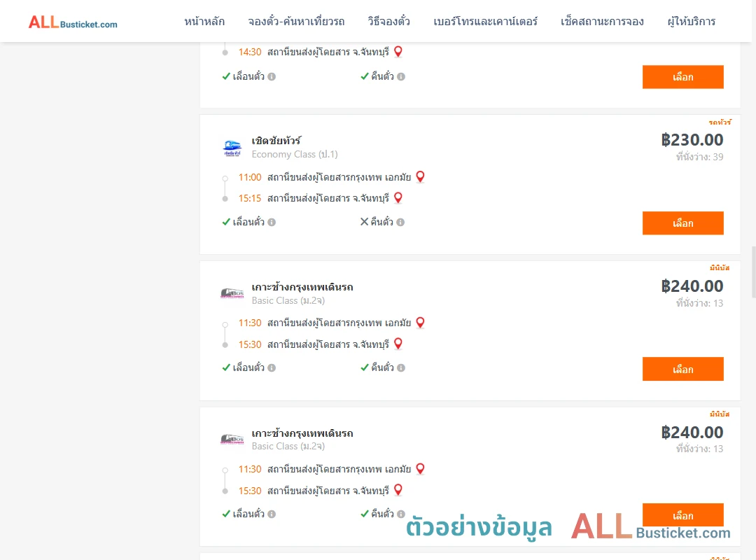Click the green เลื่อนตั๋ว checkmark on เชิดชัยทัวร์ card
This screenshot has width=756, height=560.
pyautogui.click(x=226, y=222)
